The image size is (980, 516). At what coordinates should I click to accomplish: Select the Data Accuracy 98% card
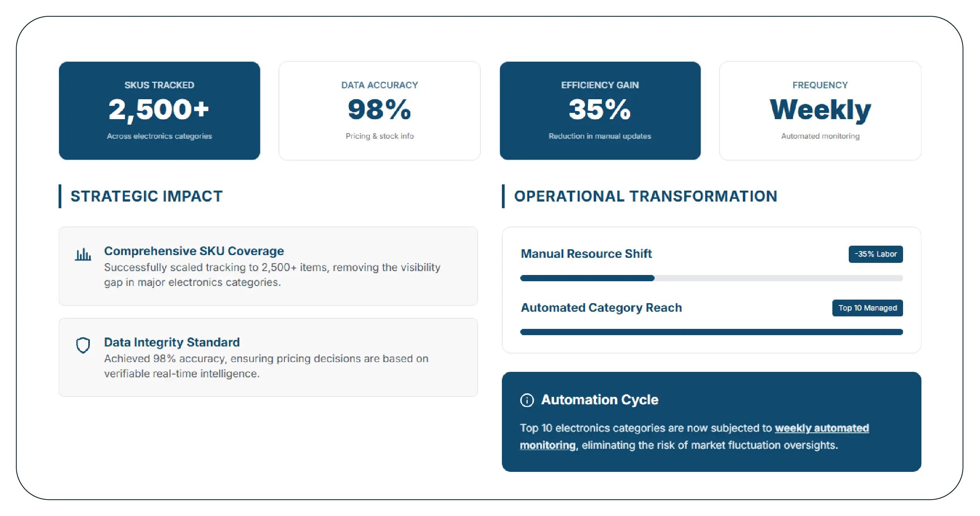pyautogui.click(x=379, y=111)
